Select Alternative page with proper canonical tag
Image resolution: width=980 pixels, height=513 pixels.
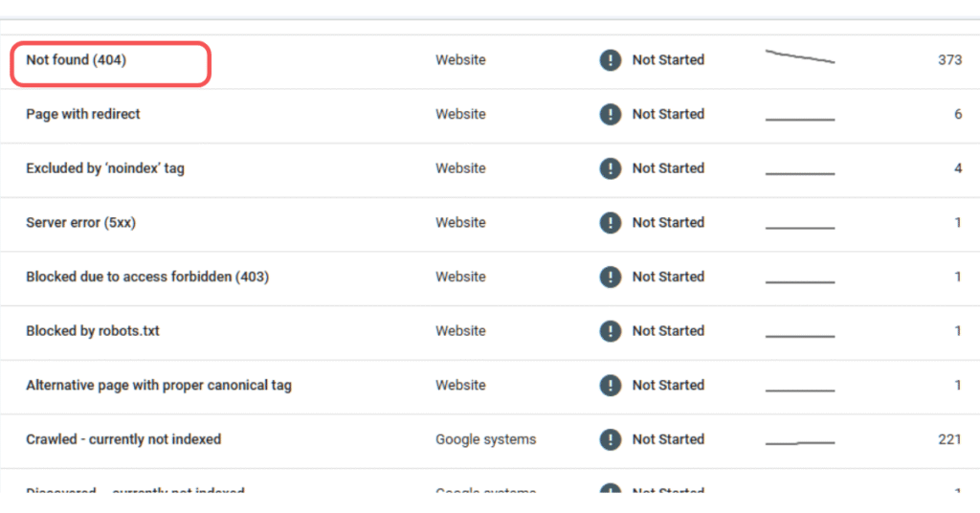pos(159,386)
